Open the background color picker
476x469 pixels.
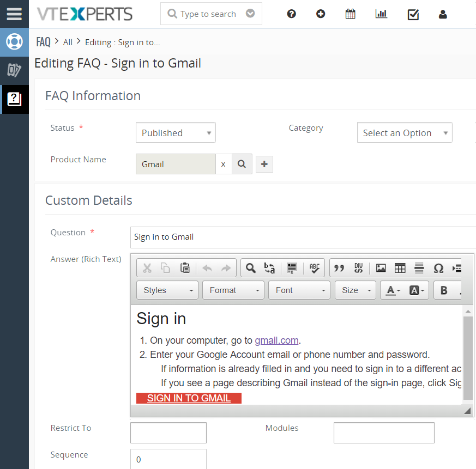coord(417,290)
